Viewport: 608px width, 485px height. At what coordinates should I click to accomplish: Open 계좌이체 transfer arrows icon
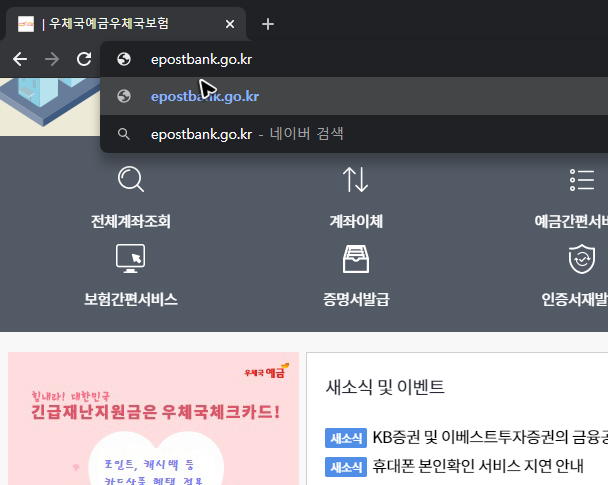pyautogui.click(x=356, y=179)
